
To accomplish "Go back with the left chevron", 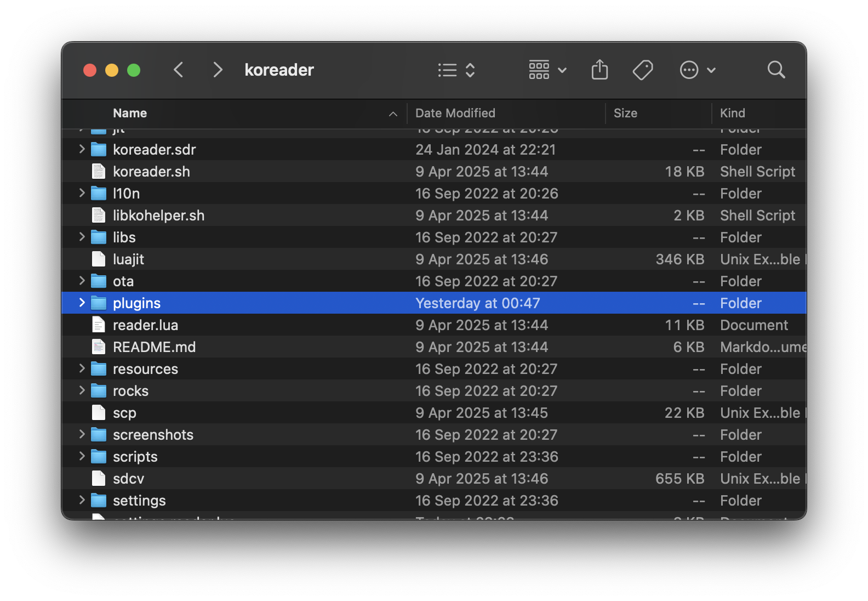I will (x=179, y=70).
